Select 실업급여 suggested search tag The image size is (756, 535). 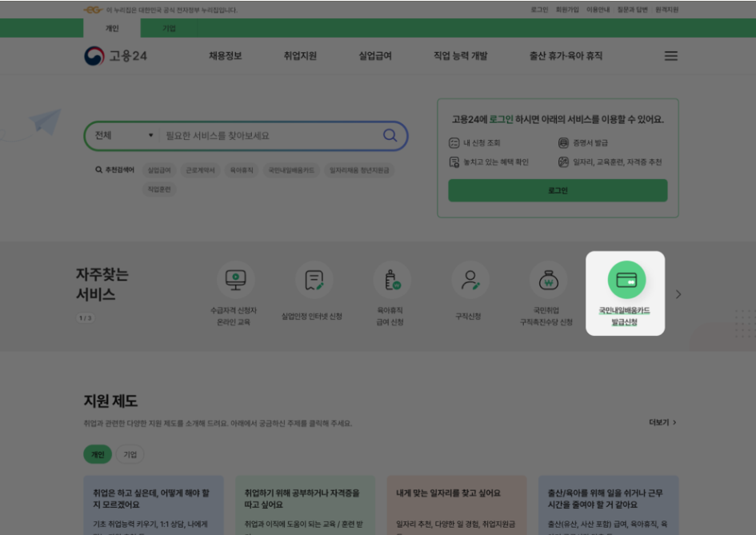click(x=159, y=170)
